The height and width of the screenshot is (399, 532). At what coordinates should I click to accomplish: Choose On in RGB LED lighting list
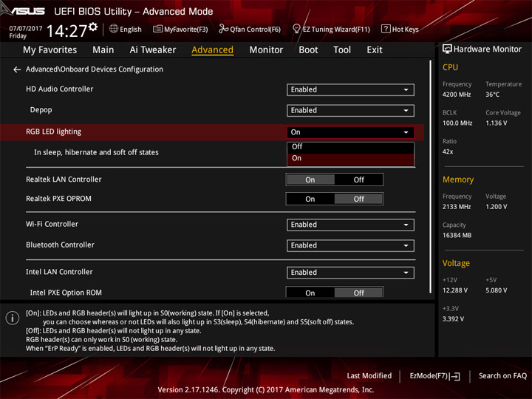tap(350, 158)
